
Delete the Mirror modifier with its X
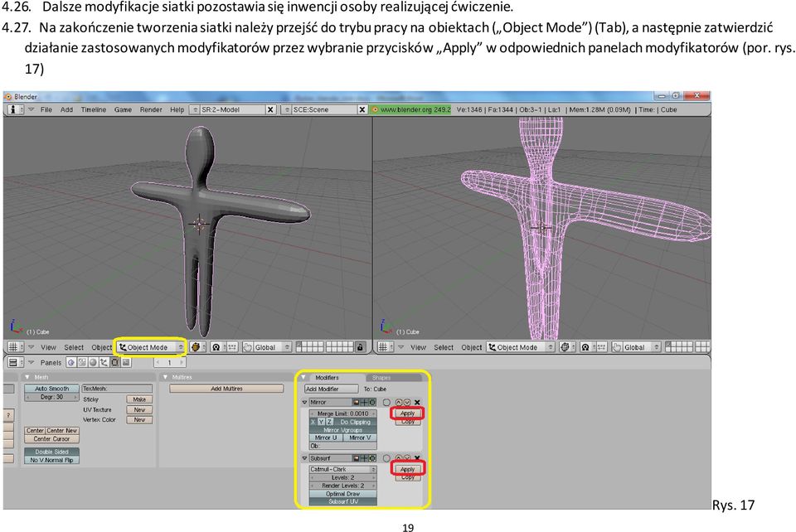click(417, 402)
